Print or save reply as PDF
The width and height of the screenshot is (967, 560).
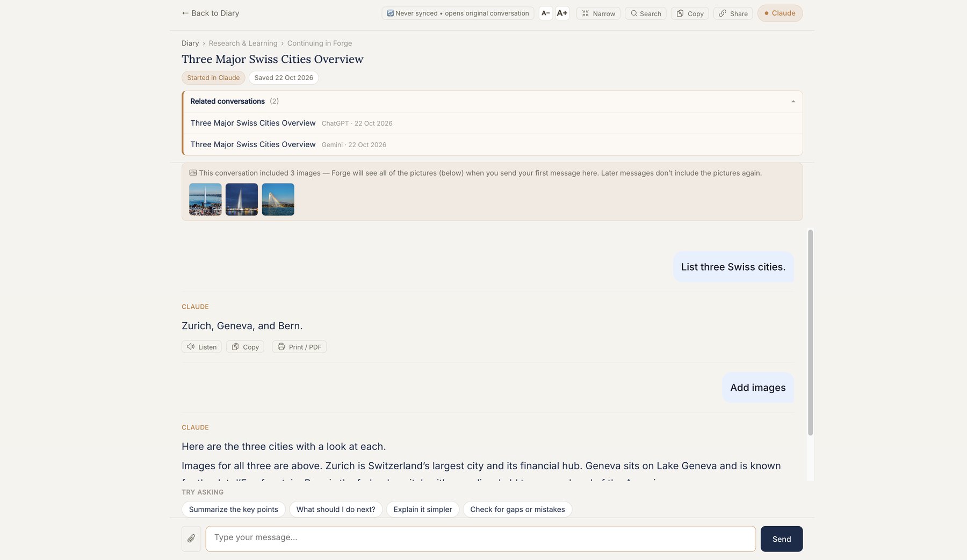point(299,347)
